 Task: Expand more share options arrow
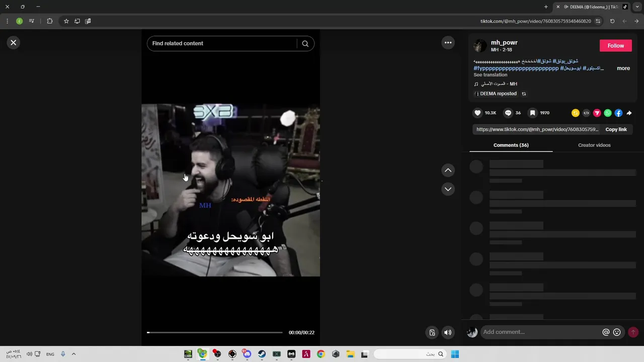[629, 113]
